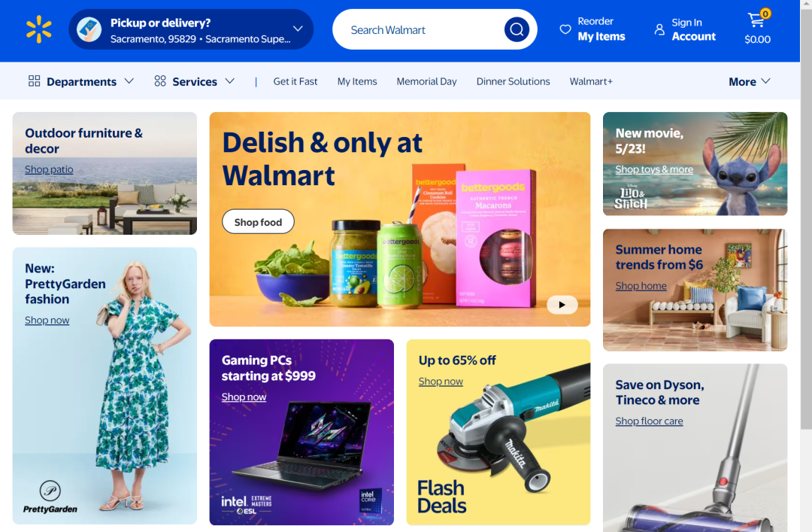Click the page vertical scrollbar

pyautogui.click(x=806, y=217)
